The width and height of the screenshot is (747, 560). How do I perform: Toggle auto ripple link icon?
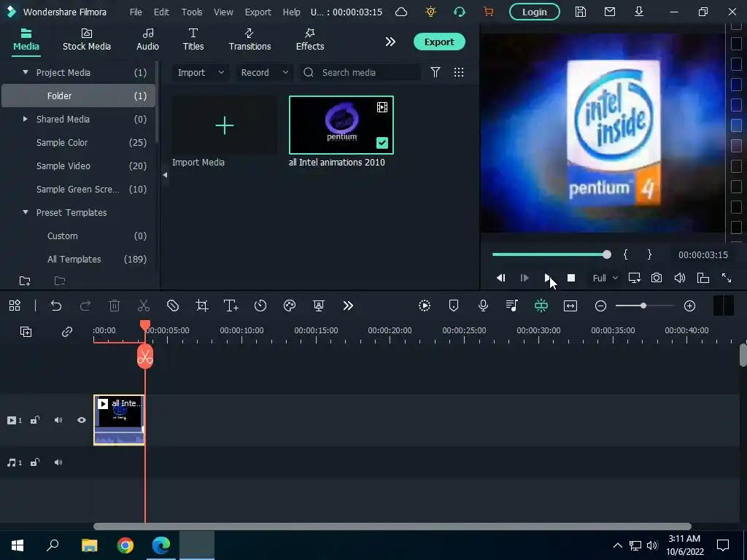tap(66, 332)
